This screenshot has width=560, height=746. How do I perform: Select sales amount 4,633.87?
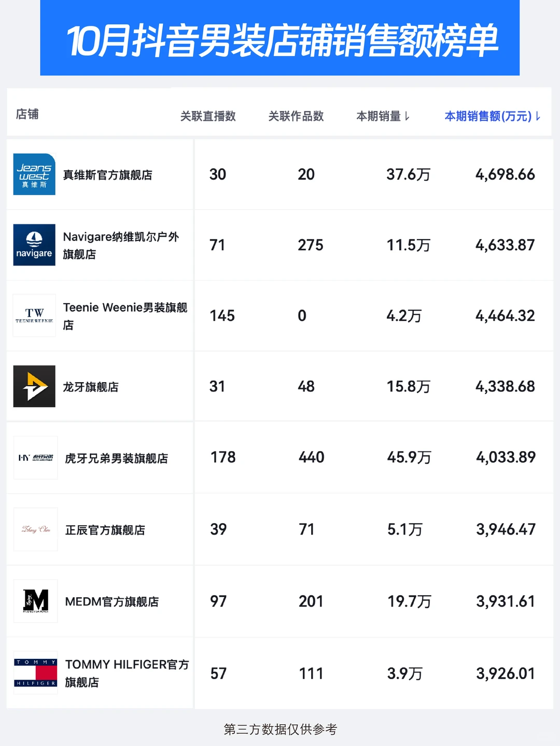(505, 245)
